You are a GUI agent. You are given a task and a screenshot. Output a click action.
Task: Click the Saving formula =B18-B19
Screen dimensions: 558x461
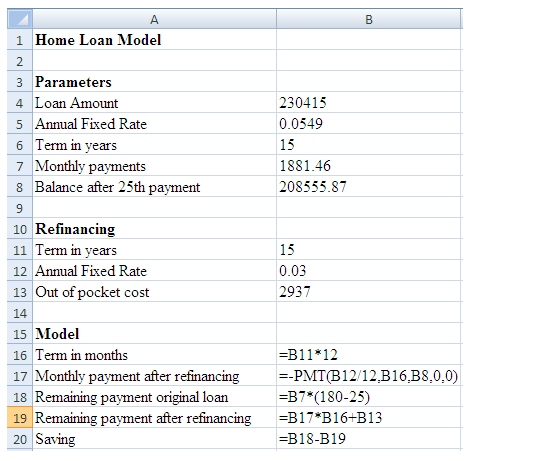(369, 439)
